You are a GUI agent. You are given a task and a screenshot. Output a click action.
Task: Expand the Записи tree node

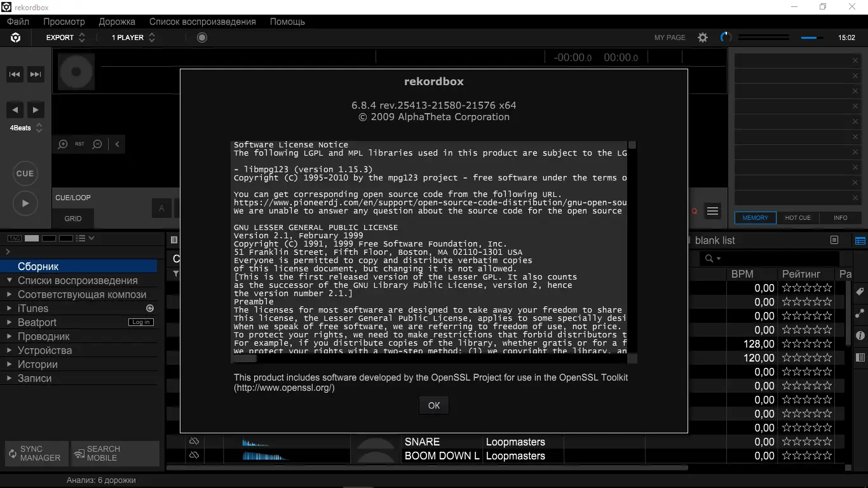click(10, 378)
